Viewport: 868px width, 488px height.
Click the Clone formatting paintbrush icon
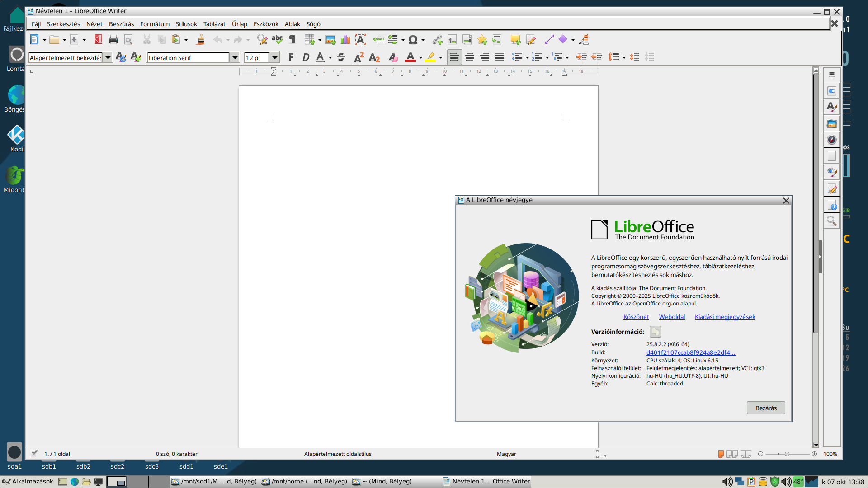[x=201, y=40]
